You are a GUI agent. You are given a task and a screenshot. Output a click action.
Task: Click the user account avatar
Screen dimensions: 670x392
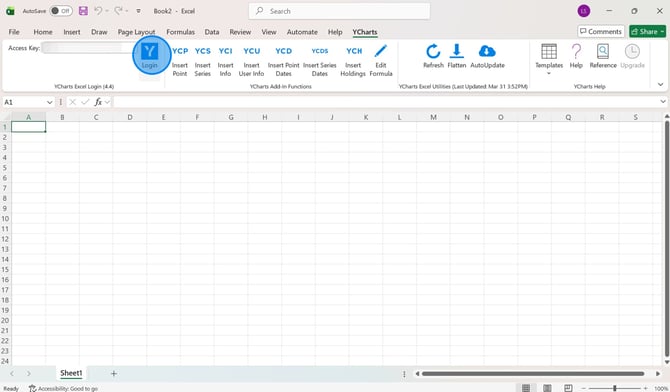click(x=584, y=11)
